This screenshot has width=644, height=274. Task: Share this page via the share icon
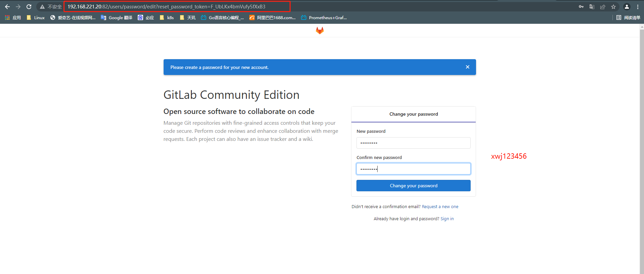(603, 7)
